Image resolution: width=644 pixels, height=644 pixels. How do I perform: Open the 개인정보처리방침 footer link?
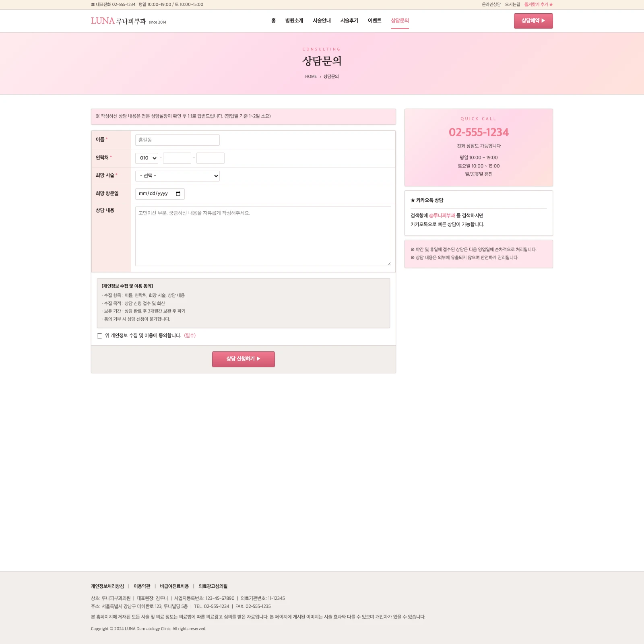(107, 586)
